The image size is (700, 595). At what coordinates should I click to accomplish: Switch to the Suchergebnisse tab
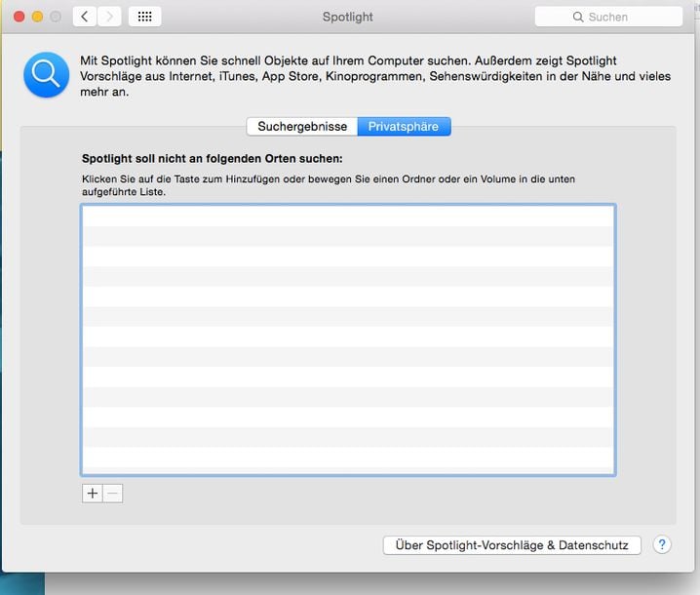302,127
